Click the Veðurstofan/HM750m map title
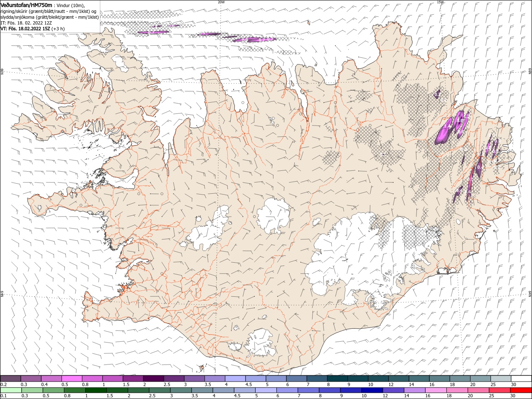Screen dimensions: 532x399 [x=27, y=5]
